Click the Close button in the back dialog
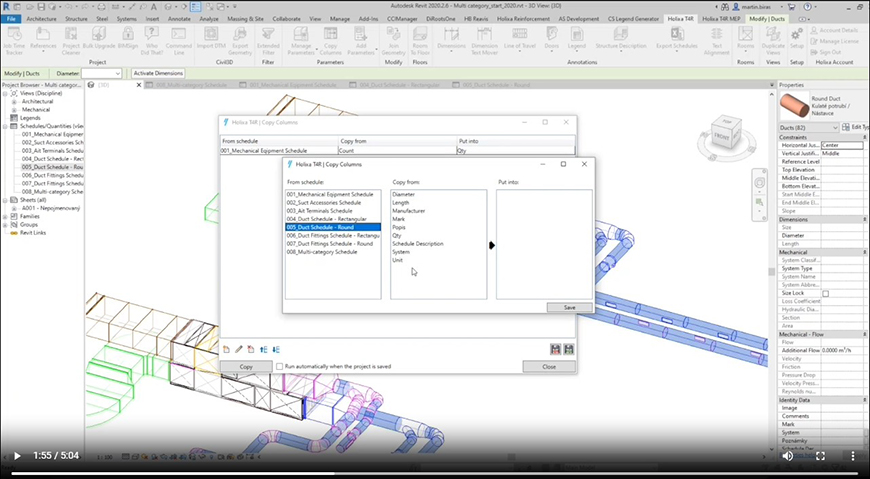 549,366
